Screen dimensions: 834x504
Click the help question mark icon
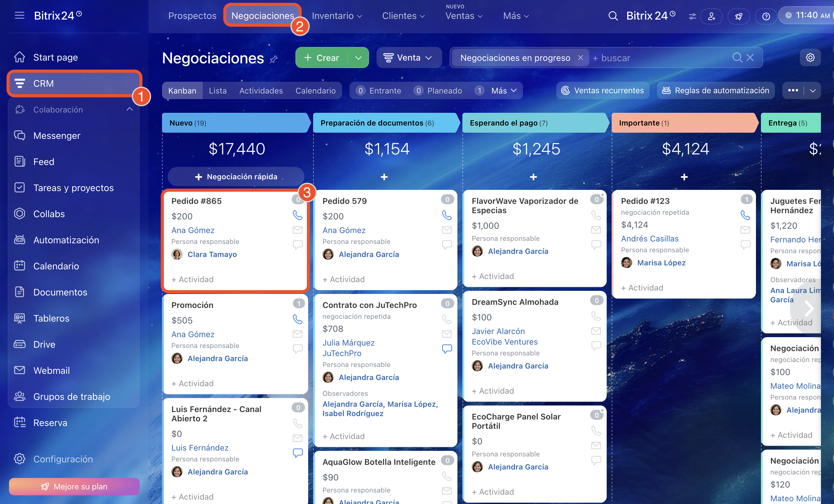point(766,16)
